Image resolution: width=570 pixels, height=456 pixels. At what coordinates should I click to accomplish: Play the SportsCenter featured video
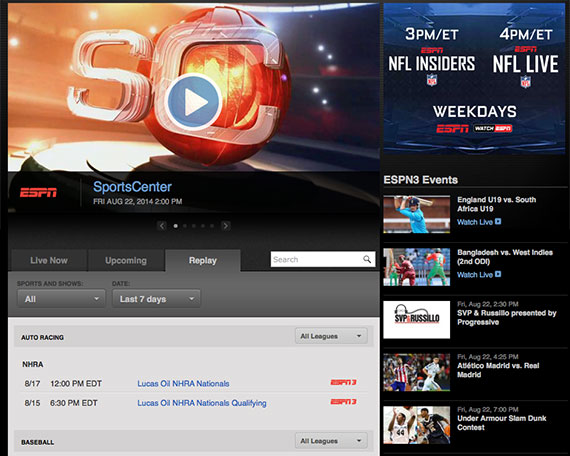click(193, 102)
